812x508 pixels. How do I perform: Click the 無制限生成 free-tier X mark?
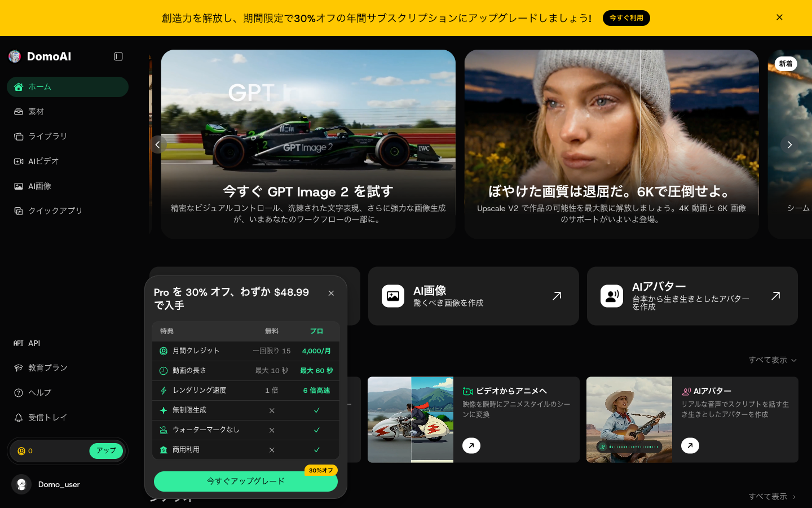272,410
